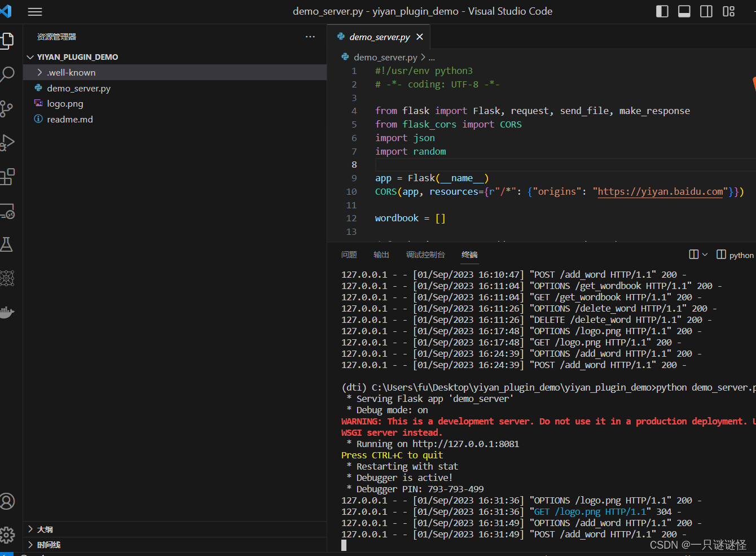This screenshot has height=556, width=756.
Task: Place cursor on empty line 8
Action: pos(564,164)
